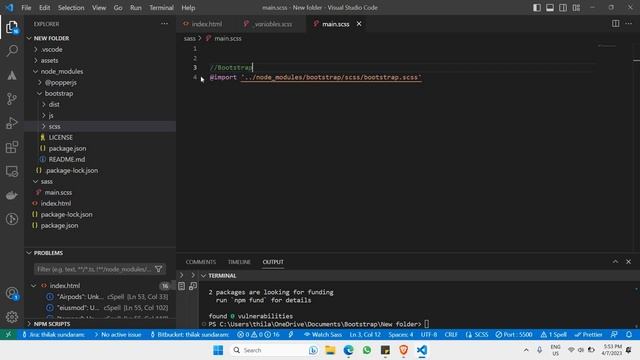
Task: Open the Explorer view in activity bar
Action: tap(12, 27)
